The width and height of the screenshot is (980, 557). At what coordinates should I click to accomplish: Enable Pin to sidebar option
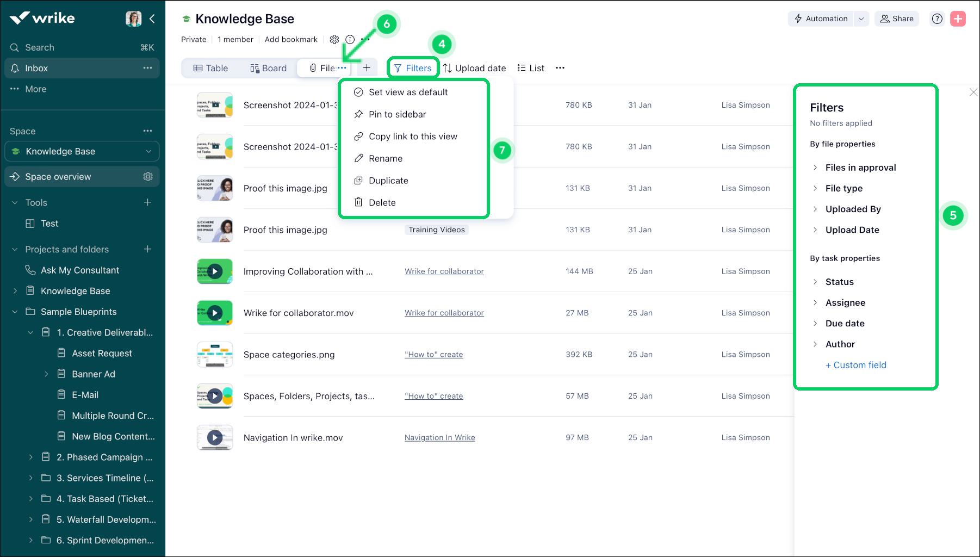coord(397,114)
